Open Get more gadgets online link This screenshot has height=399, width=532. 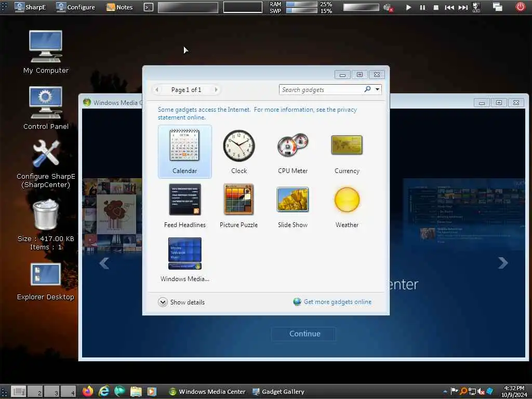tap(332, 302)
